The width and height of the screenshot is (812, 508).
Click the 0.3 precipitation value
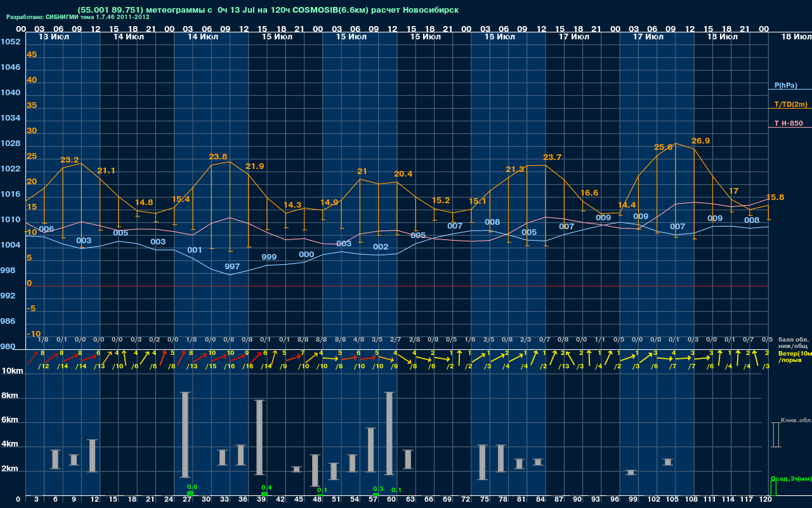[378, 488]
